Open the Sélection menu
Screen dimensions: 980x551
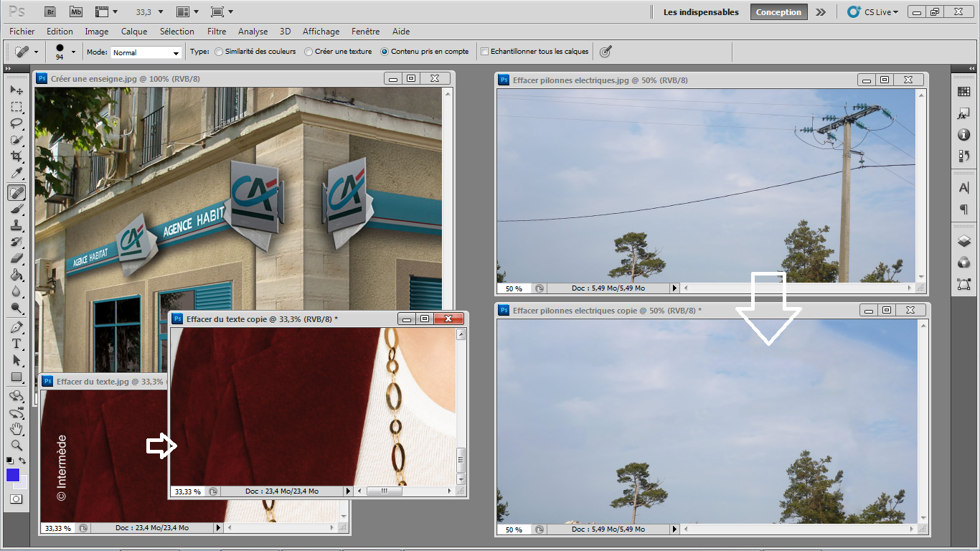[x=177, y=32]
